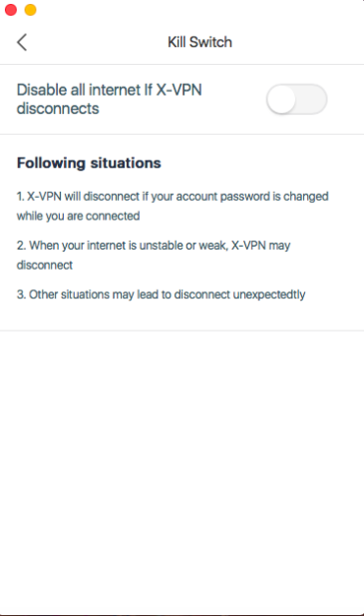Screen dimensions: 364x616
Task: Click the Kill Switch title text
Action: (199, 42)
